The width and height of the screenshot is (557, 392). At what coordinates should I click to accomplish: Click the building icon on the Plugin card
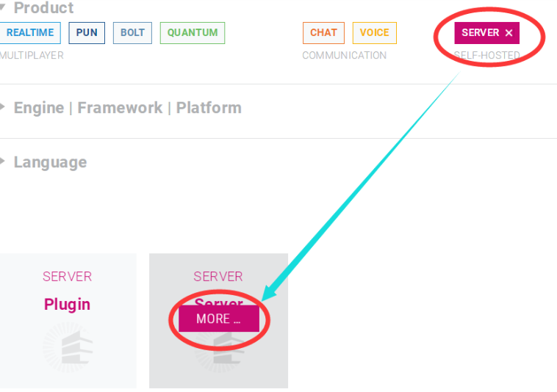pos(67,348)
